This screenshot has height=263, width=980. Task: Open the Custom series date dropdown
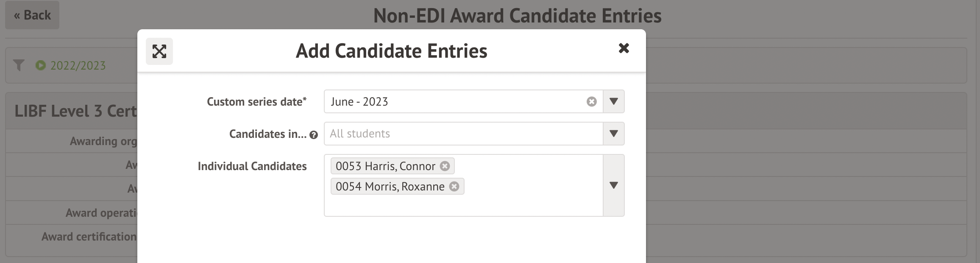click(x=613, y=102)
